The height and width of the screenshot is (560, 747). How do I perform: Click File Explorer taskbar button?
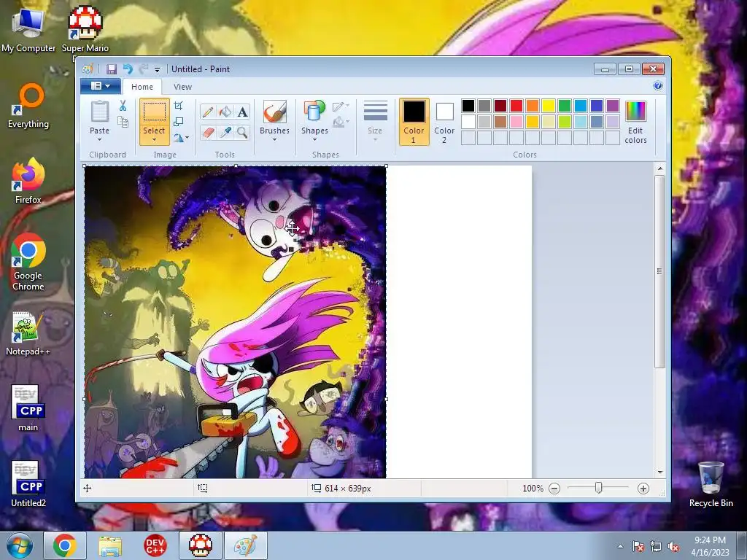pos(110,545)
